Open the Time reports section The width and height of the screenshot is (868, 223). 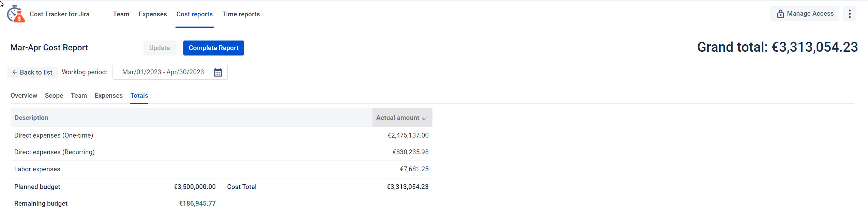pos(241,14)
